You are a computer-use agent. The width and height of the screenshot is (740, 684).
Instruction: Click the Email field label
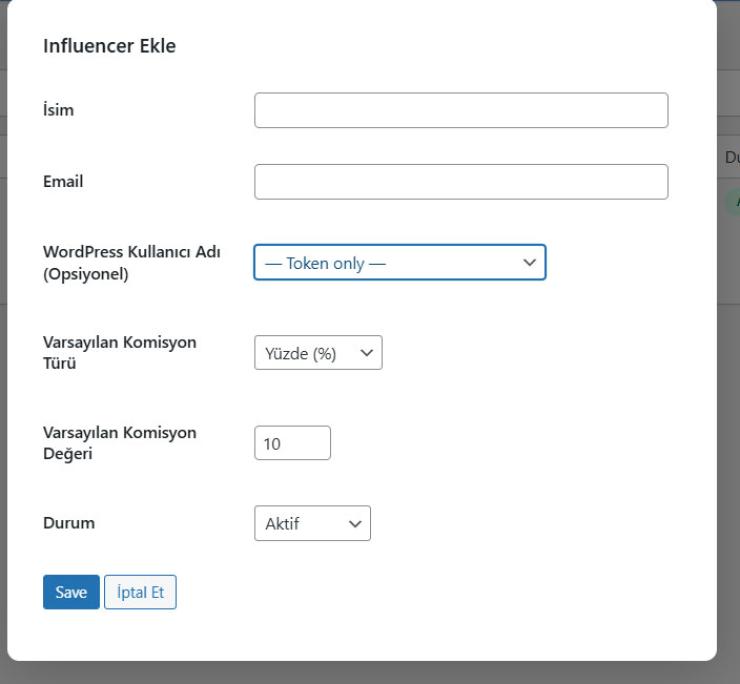tap(62, 182)
